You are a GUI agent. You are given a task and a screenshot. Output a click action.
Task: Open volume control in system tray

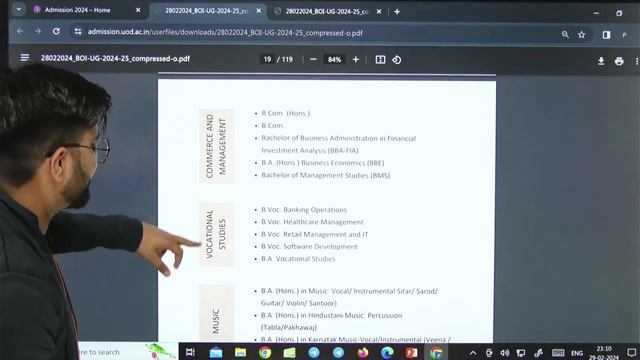pos(504,353)
